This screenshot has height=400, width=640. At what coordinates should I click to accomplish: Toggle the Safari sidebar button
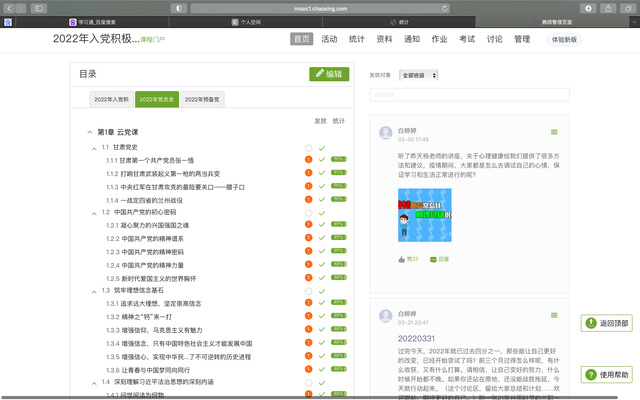coord(38,8)
